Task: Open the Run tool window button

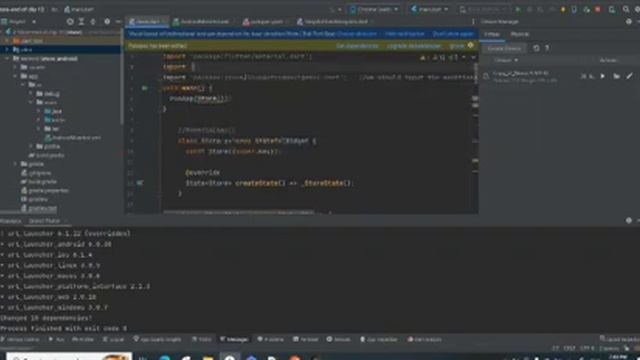Action: (x=57, y=340)
